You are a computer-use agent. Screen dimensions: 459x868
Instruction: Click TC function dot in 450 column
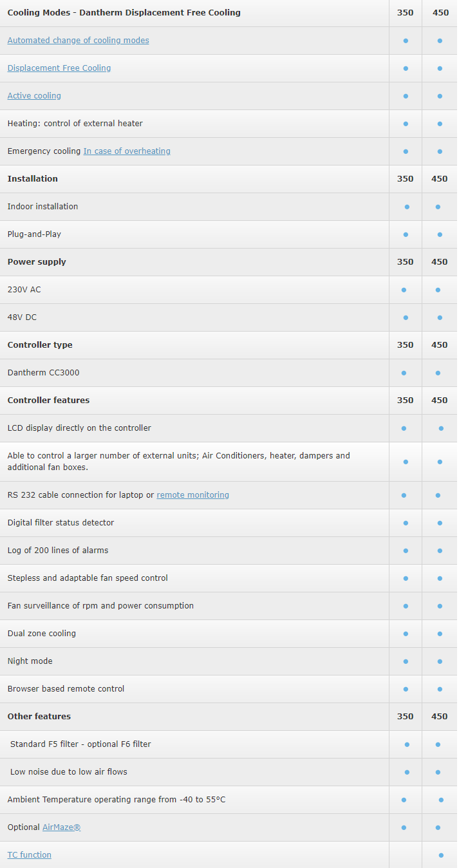point(440,855)
